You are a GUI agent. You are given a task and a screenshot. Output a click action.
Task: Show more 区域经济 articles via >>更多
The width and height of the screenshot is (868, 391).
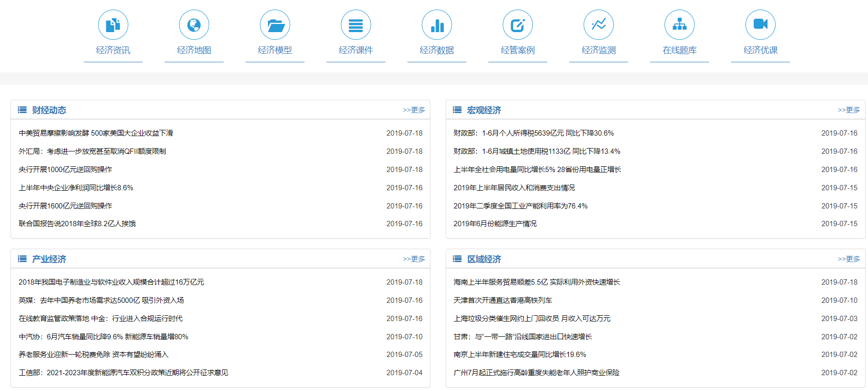coord(849,259)
